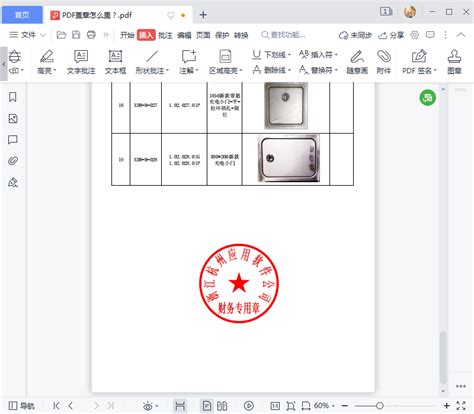Toggle 导航 navigation pane
This screenshot has height=414, width=474.
click(22, 406)
